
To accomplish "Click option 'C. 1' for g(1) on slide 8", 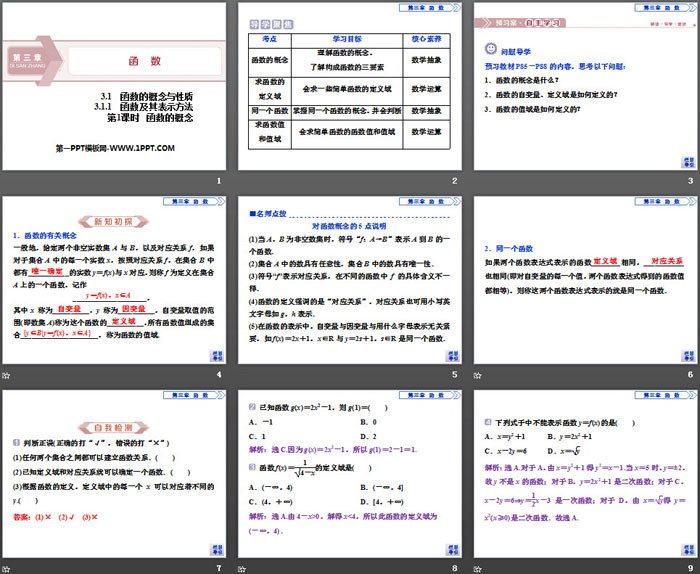I will pyautogui.click(x=257, y=436).
